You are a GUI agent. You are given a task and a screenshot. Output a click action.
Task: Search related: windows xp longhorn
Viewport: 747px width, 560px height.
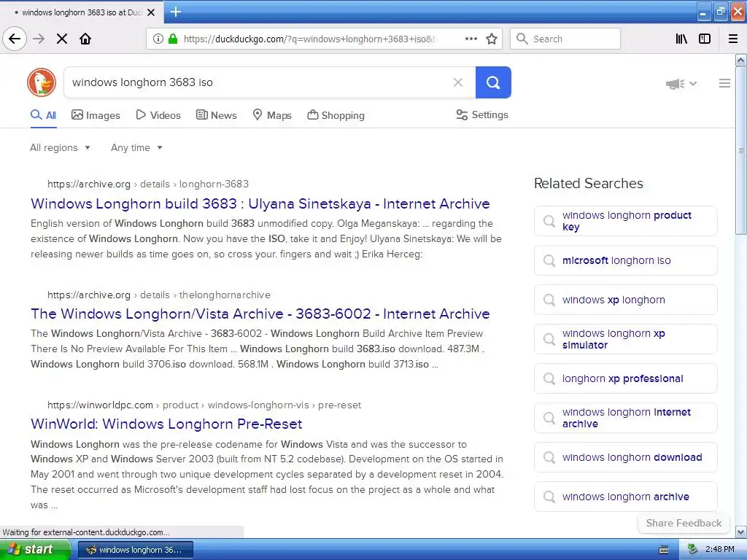pyautogui.click(x=625, y=300)
